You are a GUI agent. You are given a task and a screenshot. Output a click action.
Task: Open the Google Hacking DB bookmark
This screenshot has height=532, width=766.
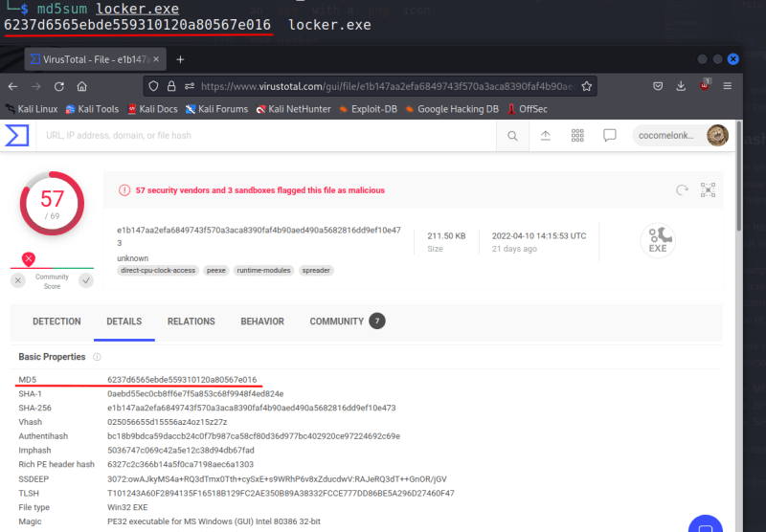(452, 109)
